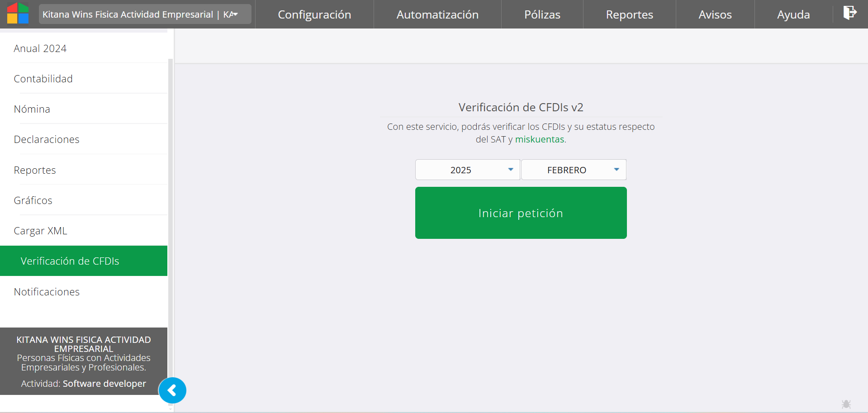Select Anual 2024 in the sidebar
868x413 pixels.
tap(40, 48)
